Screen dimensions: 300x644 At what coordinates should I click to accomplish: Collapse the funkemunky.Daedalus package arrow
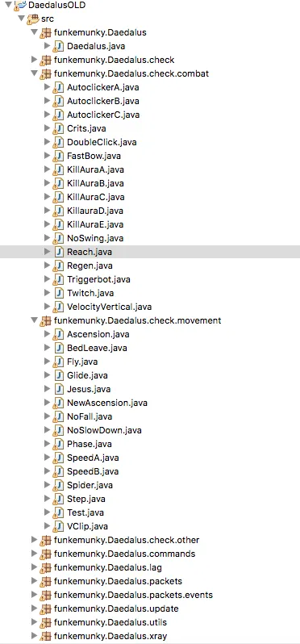click(x=34, y=32)
